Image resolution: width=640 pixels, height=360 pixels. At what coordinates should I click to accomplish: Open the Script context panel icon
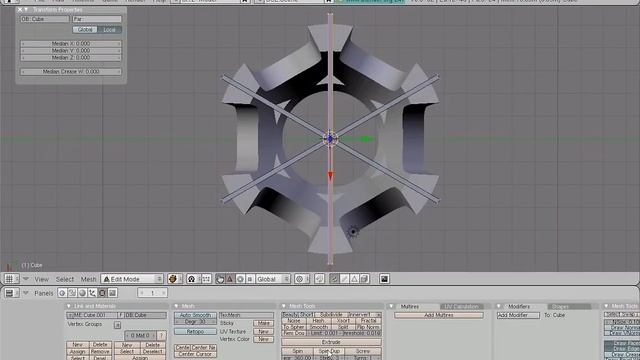tap(72, 293)
